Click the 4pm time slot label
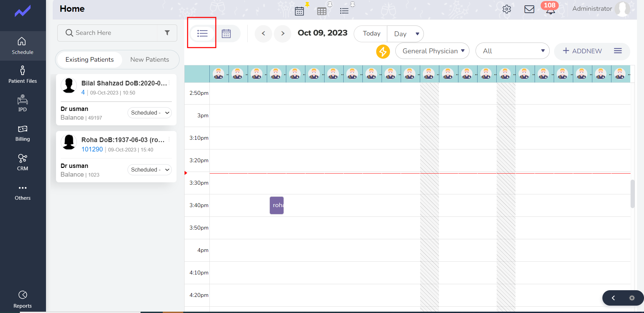The height and width of the screenshot is (313, 644). 203,250
